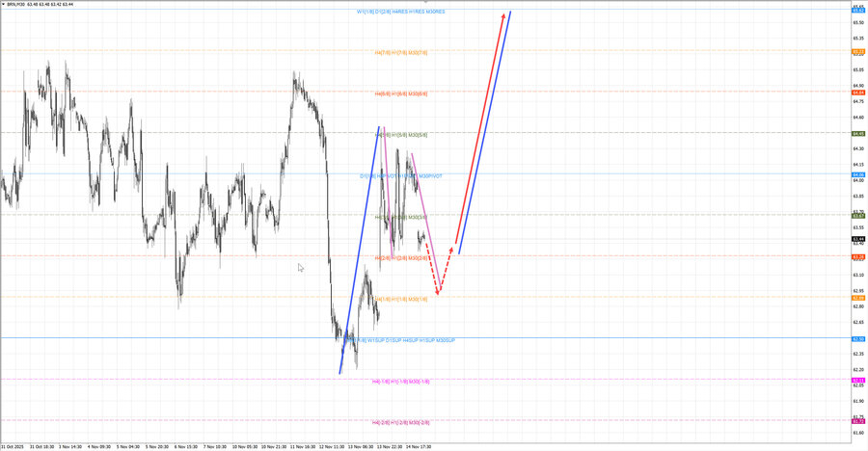Image resolution: width=868 pixels, height=451 pixels.
Task: Select the 'D1[1/8] H4PIVOT H1PIVOT M30PIVOT' label
Action: pyautogui.click(x=401, y=176)
